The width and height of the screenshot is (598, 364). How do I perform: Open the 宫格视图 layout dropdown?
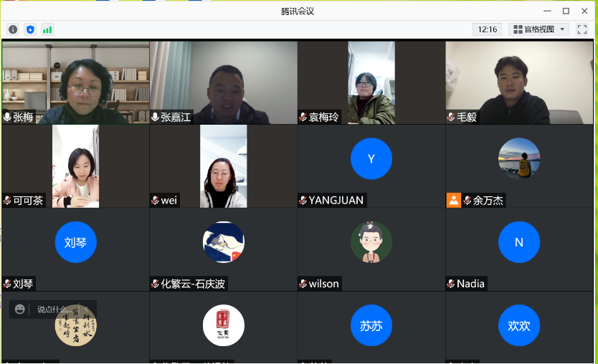(538, 29)
